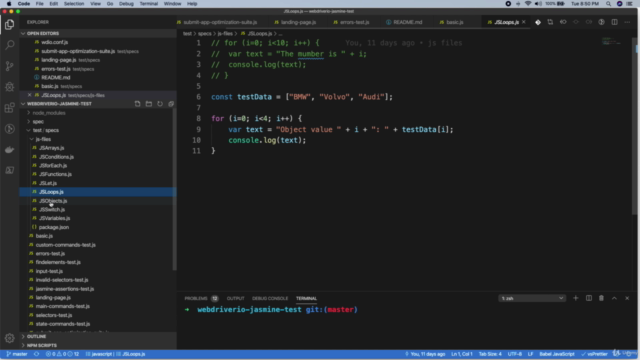The height and width of the screenshot is (360, 640).
Task: Open the Terminal menu in menu bar
Action: (149, 4)
